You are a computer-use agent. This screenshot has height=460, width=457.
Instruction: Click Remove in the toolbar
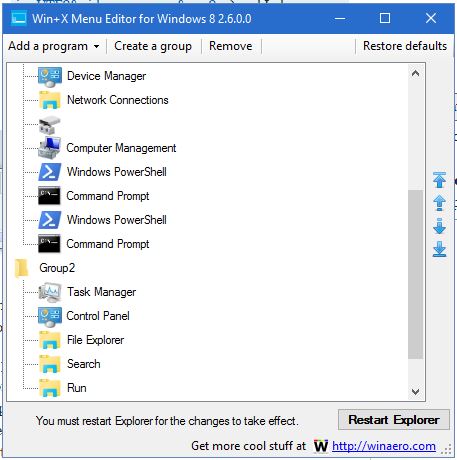[x=231, y=46]
